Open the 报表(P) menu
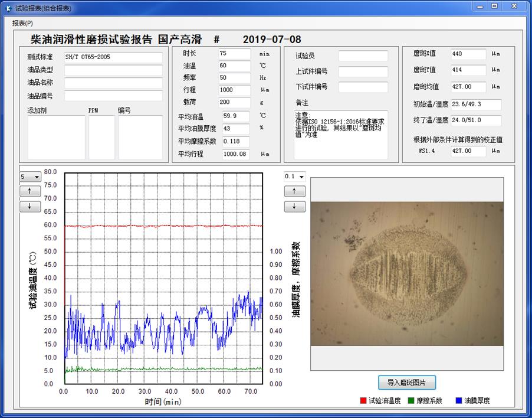 tap(22, 23)
